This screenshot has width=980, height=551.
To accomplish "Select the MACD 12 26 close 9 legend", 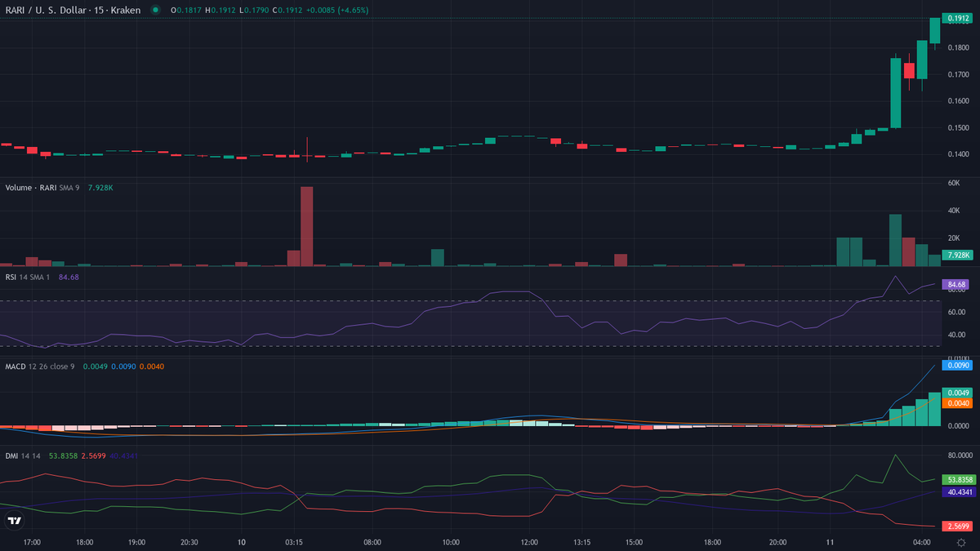I will [40, 367].
